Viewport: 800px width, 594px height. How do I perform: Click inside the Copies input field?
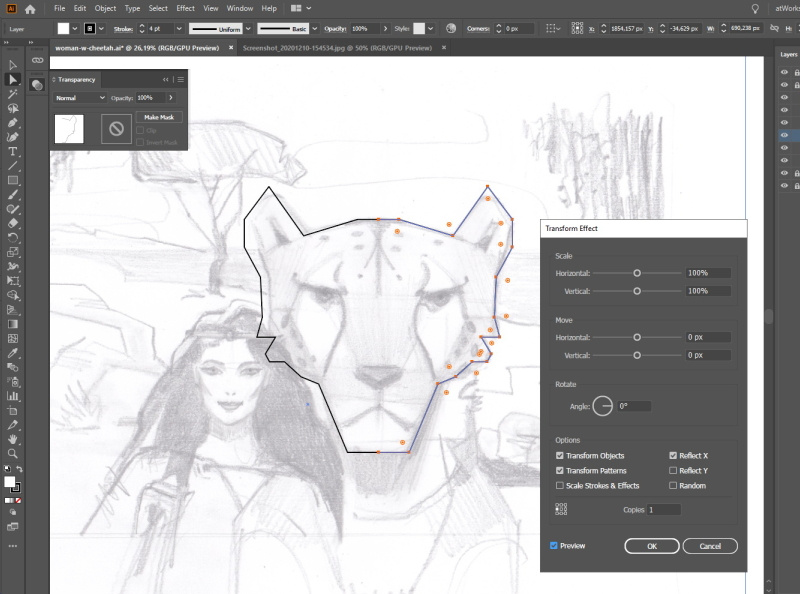(x=662, y=509)
